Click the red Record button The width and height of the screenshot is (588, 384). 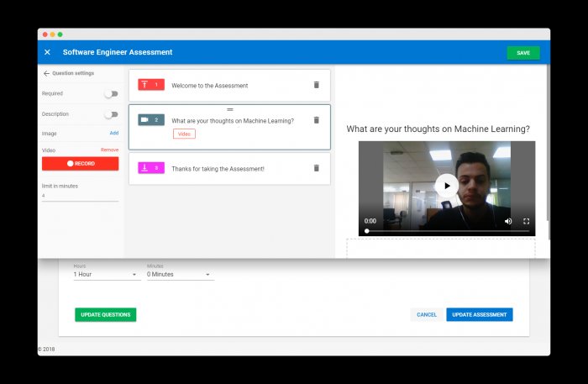click(x=80, y=164)
